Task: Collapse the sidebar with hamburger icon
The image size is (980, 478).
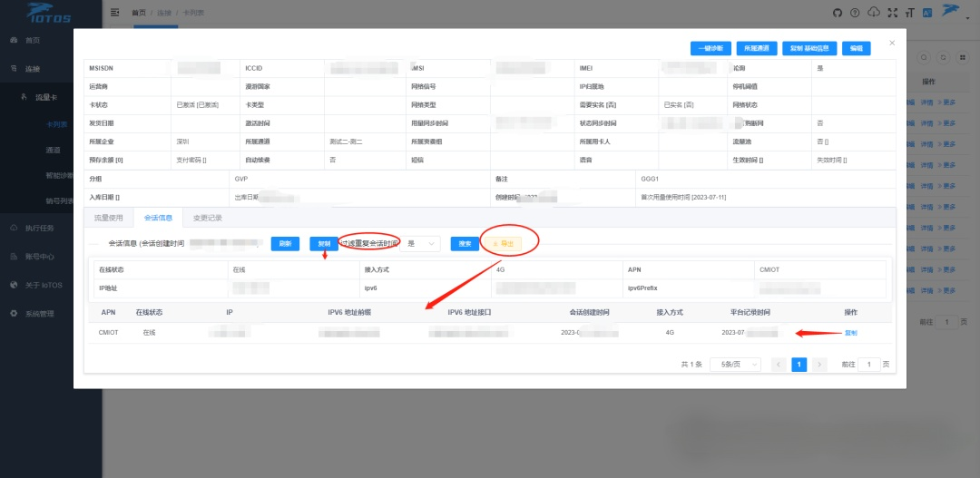Action: 114,12
